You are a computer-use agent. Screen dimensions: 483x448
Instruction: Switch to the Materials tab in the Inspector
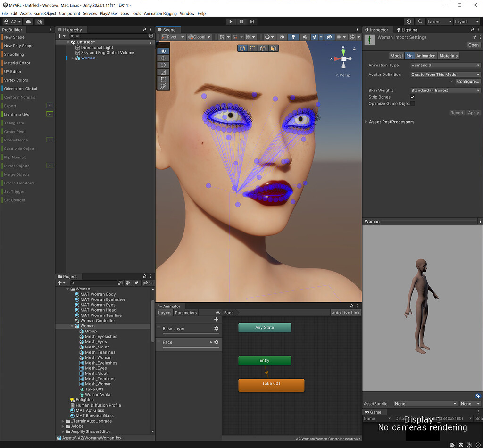[449, 56]
